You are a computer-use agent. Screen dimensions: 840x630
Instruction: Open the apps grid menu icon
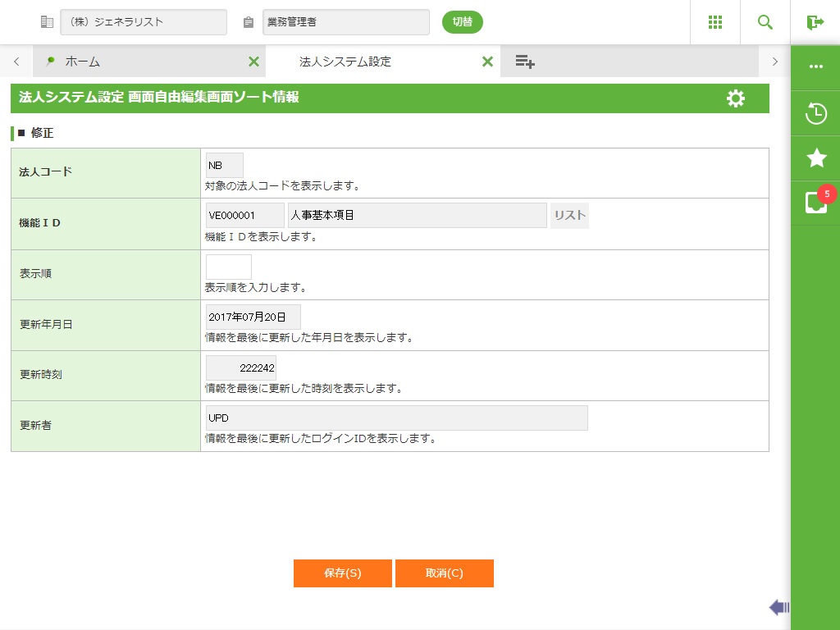(x=714, y=22)
